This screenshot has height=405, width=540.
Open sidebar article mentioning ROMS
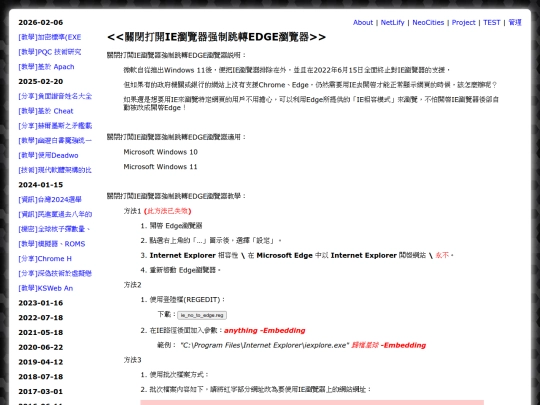tap(52, 244)
